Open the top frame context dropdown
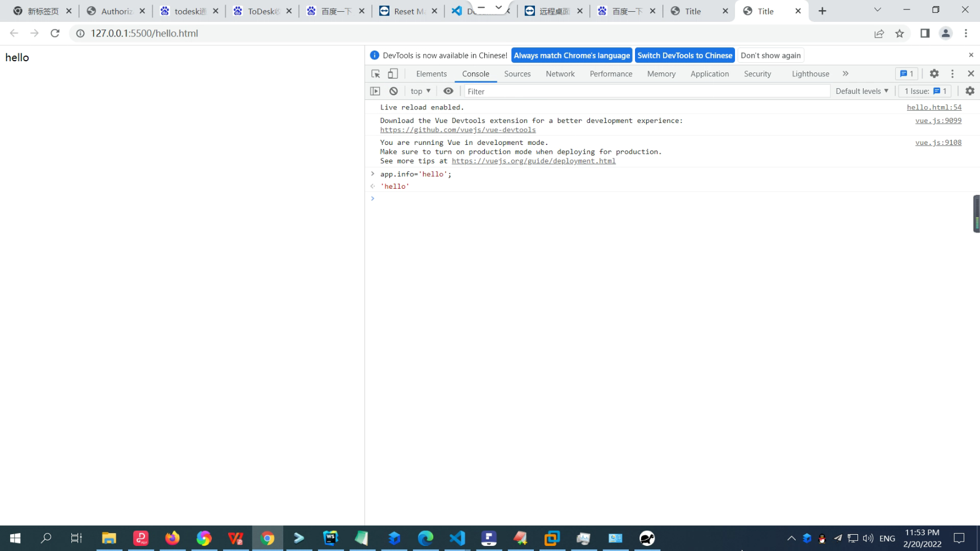Viewport: 980px width, 551px height. (x=419, y=91)
